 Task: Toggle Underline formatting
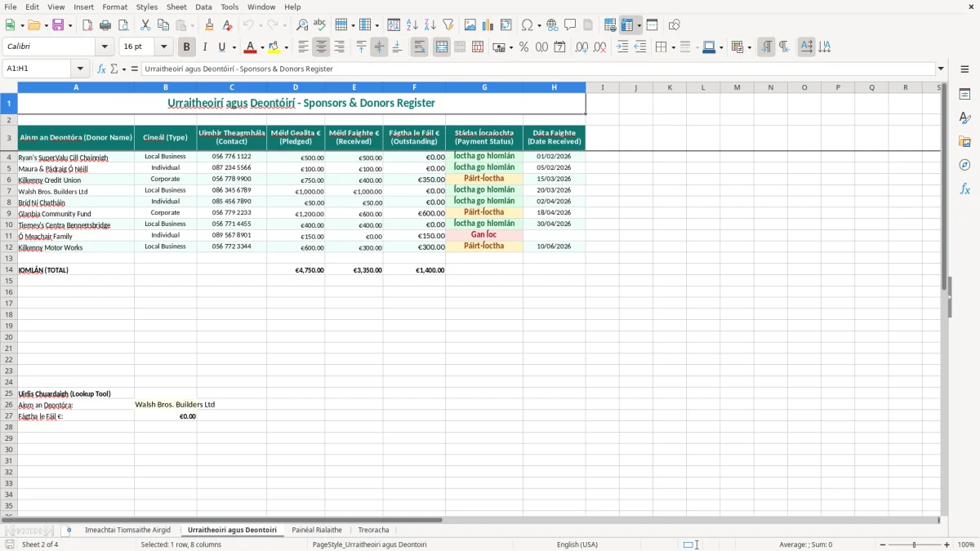[x=222, y=47]
